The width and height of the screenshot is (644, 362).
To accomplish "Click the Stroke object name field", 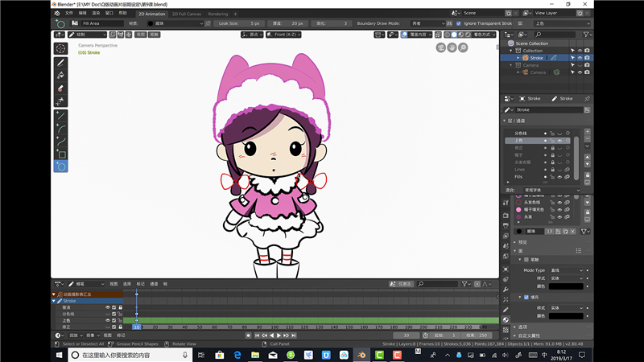I will (x=549, y=110).
